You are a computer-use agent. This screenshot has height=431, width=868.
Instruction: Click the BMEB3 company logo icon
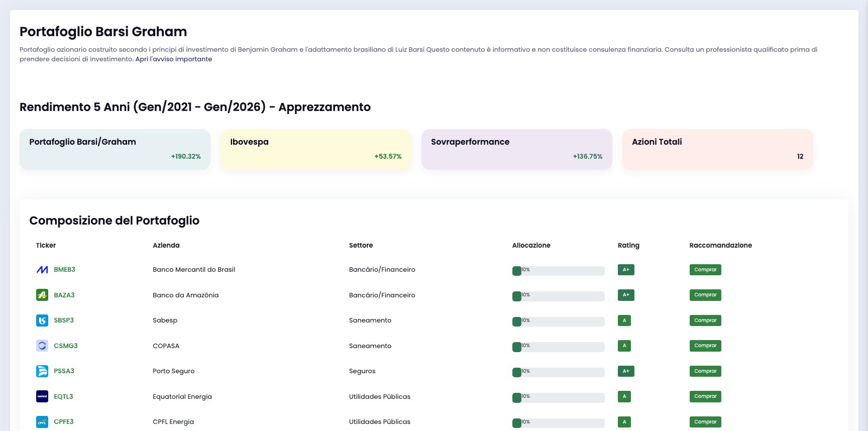[42, 270]
